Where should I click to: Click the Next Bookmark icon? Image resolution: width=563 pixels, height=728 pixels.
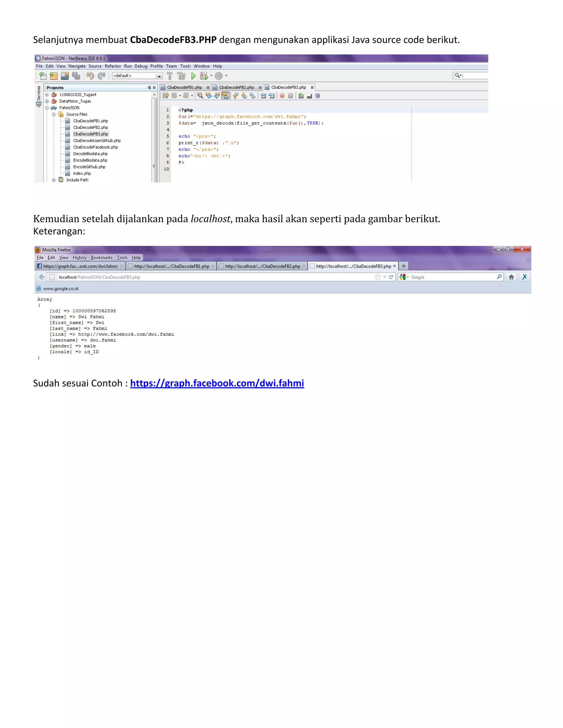(244, 96)
